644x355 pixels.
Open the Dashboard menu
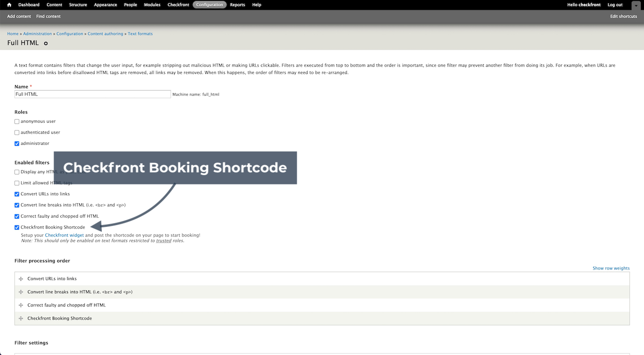pyautogui.click(x=29, y=5)
